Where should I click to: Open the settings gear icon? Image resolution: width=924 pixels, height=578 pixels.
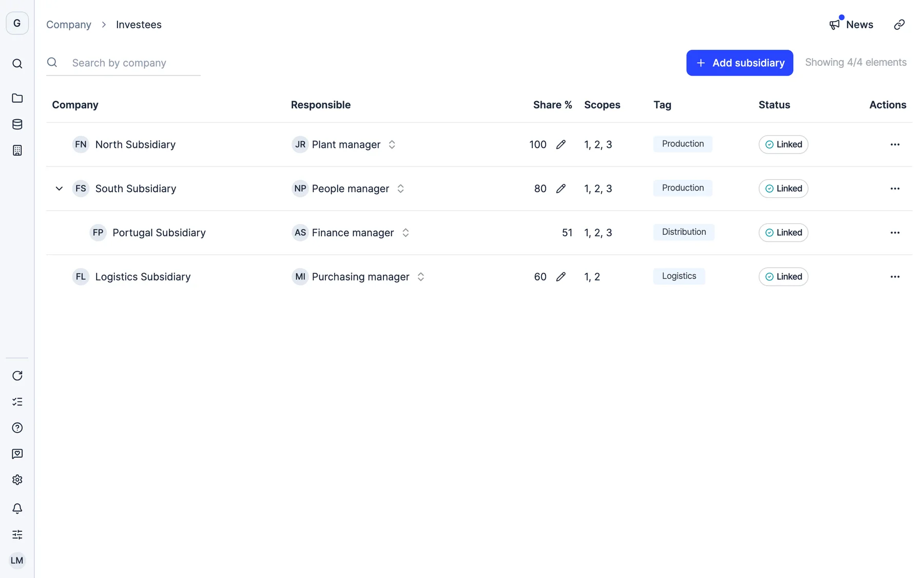[17, 480]
